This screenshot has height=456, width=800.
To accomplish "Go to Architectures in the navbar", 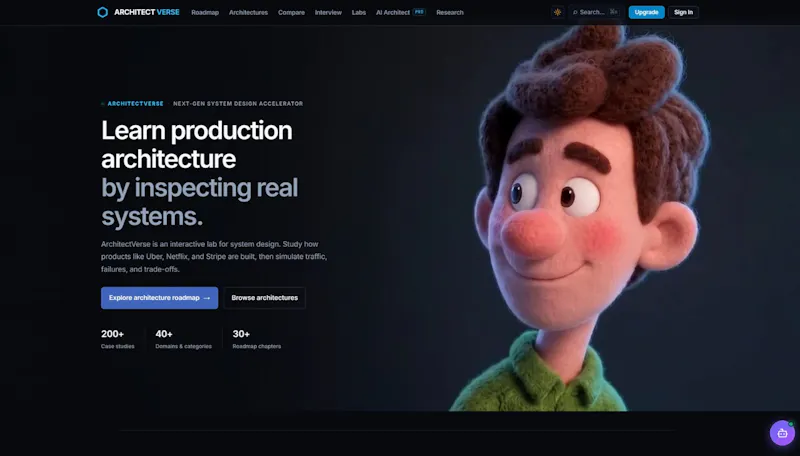I will click(x=248, y=12).
